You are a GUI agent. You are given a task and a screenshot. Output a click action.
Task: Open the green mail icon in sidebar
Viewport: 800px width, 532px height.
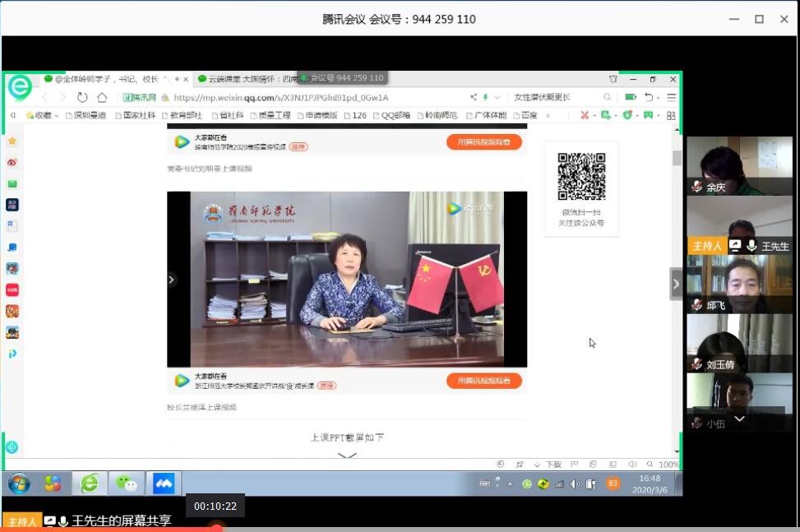coord(12,184)
